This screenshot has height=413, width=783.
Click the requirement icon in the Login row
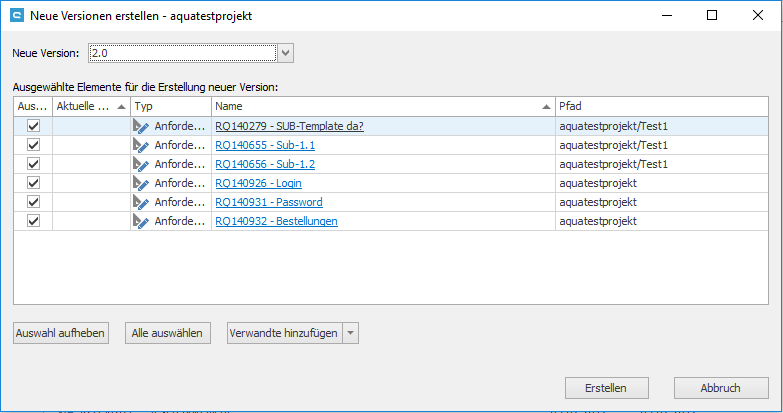click(141, 184)
